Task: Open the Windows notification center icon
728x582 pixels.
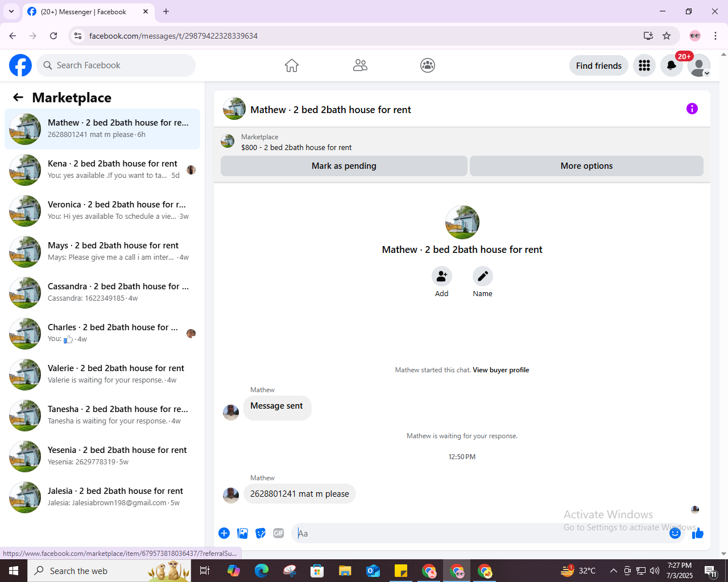Action: click(711, 571)
